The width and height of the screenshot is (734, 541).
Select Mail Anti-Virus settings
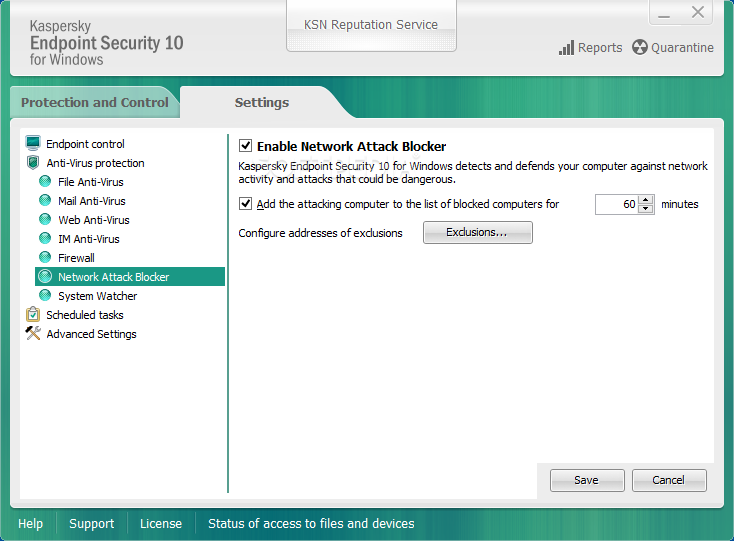92,201
